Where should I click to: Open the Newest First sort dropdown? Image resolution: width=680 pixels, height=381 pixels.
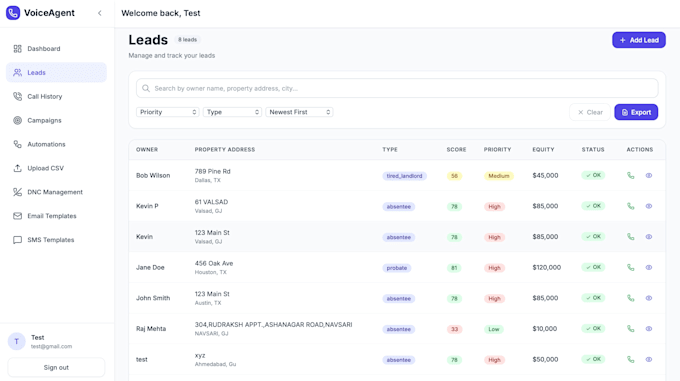point(299,112)
